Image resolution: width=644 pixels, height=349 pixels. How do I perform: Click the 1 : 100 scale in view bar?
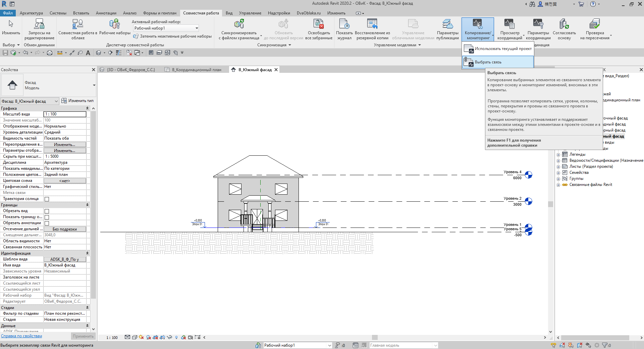pos(112,338)
